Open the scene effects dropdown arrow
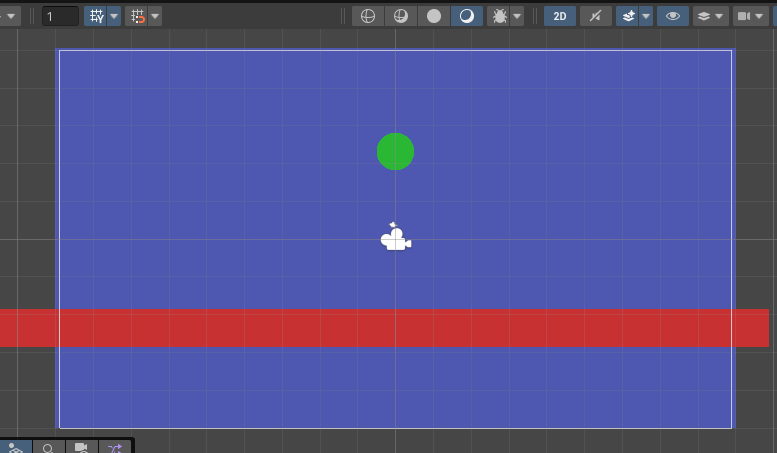Image resolution: width=777 pixels, height=453 pixels. click(x=646, y=16)
